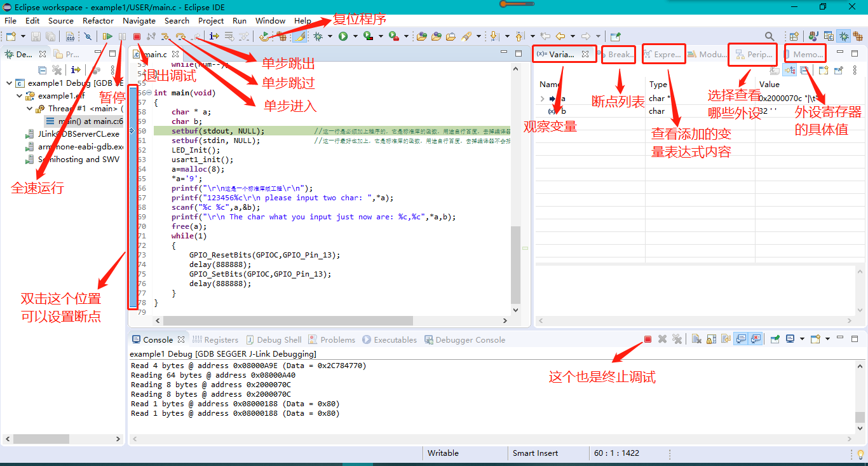Screen dimensions: 868x466
Task: Switch to the Modules tab
Action: [x=707, y=54]
